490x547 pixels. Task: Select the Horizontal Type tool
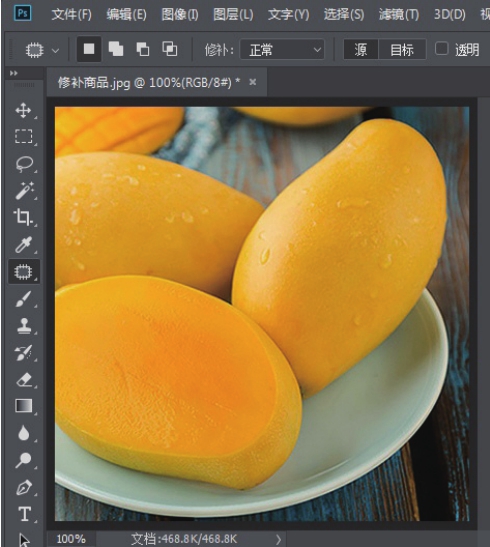23,514
